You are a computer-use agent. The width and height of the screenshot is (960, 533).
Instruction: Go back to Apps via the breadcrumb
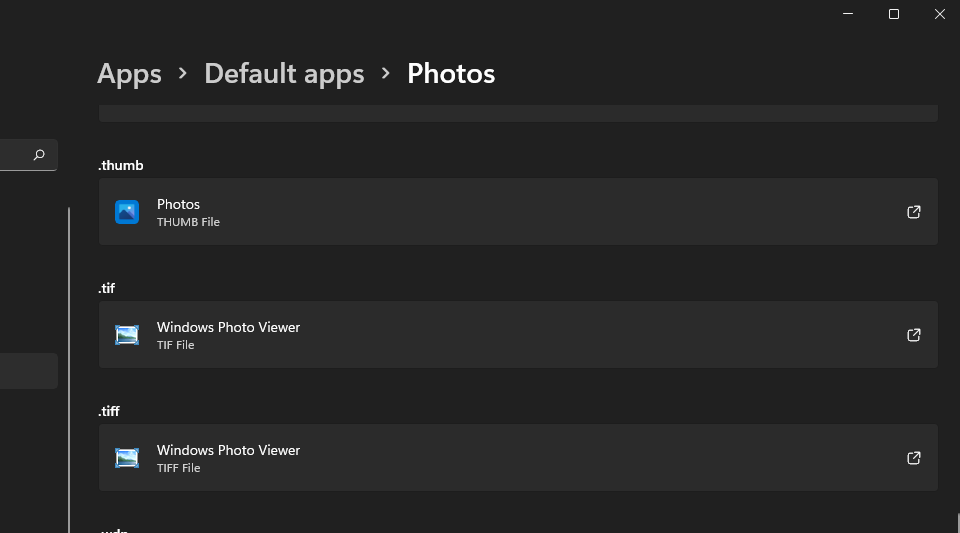129,74
